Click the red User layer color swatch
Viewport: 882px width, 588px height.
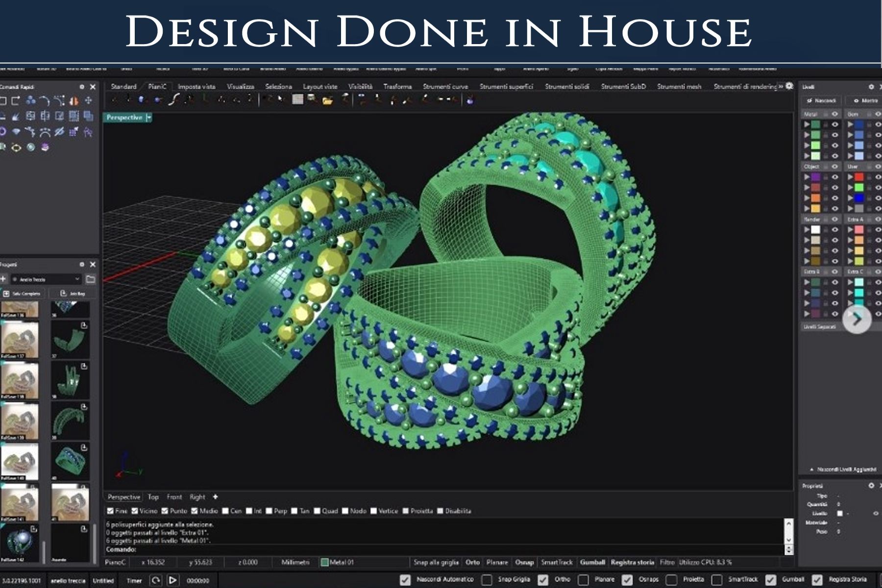coord(859,177)
